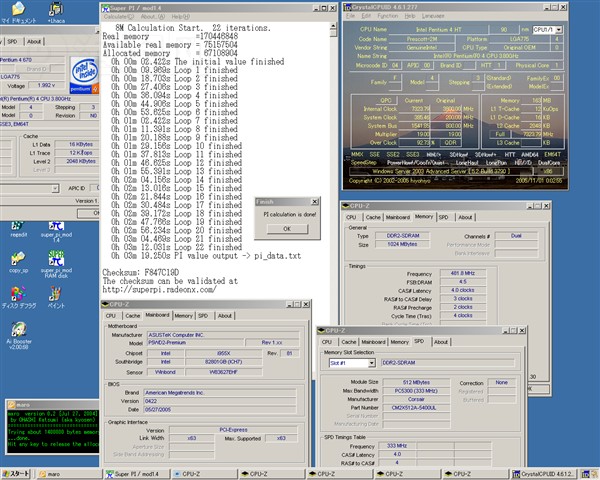Select CPU tab in CPU-Z Mainboard window
Viewport: 600px width, 480px height.
point(111,316)
